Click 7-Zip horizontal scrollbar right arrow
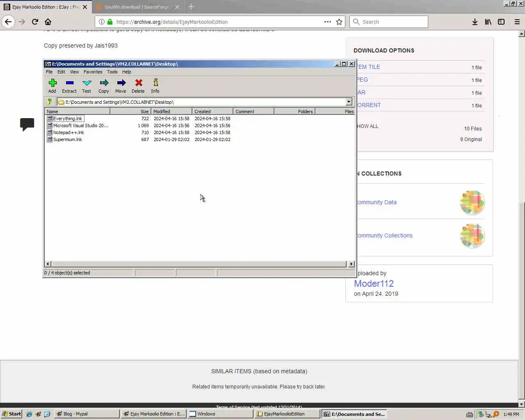This screenshot has height=420, width=525. tap(351, 264)
